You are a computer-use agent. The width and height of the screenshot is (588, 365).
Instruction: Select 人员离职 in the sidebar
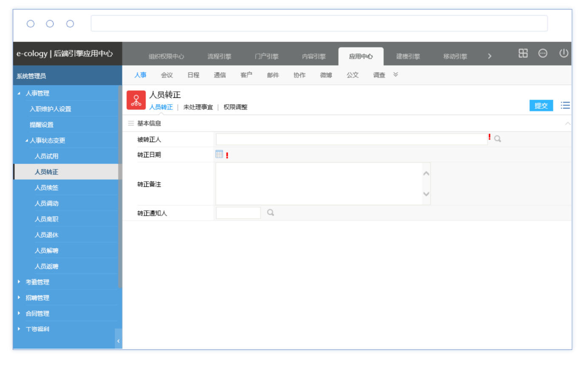coord(46,219)
